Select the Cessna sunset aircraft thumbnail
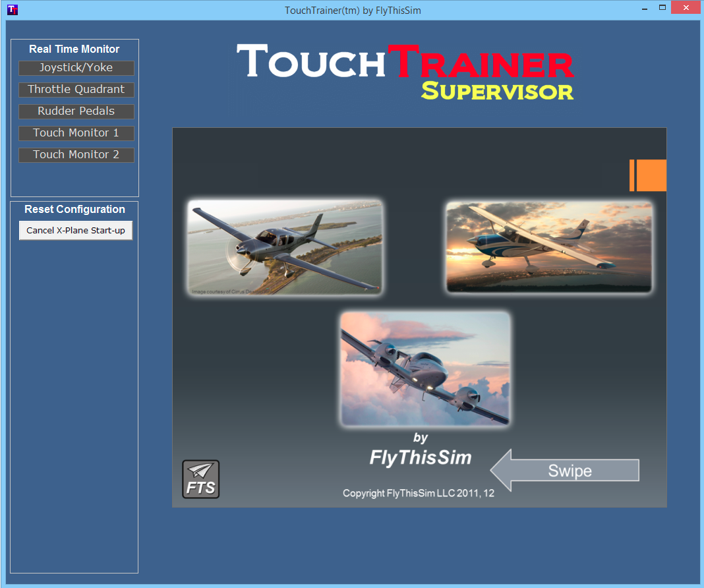 click(x=549, y=247)
